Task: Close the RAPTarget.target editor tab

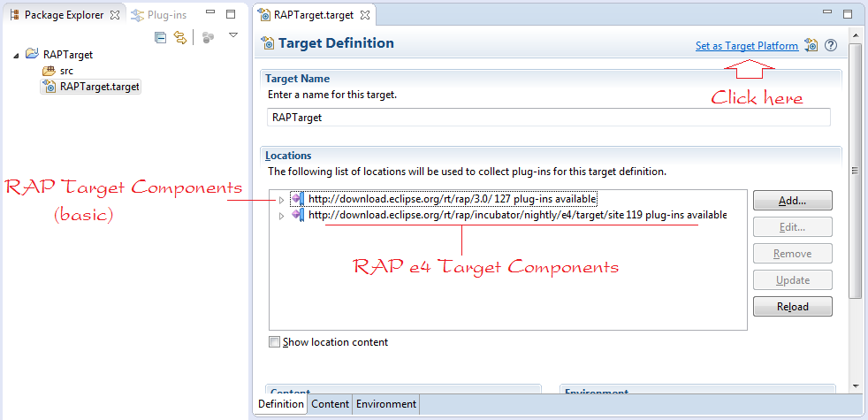Action: 365,15
